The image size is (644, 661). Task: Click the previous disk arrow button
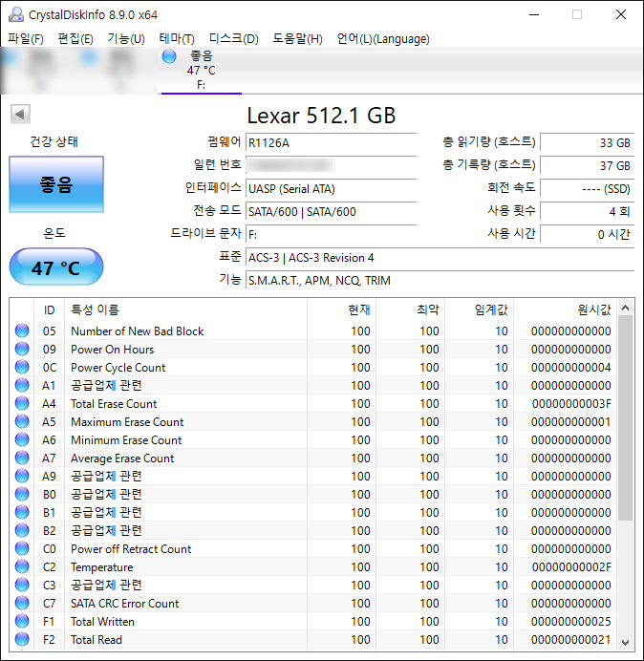[20, 114]
